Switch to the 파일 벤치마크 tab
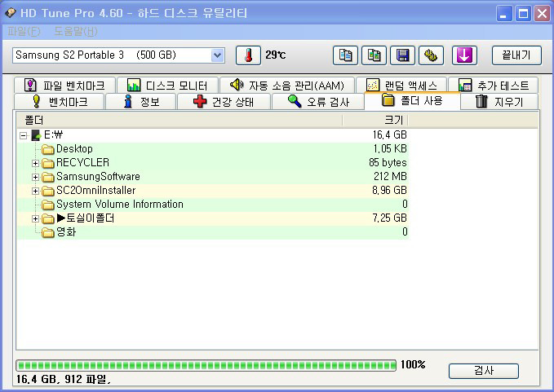 pyautogui.click(x=64, y=85)
